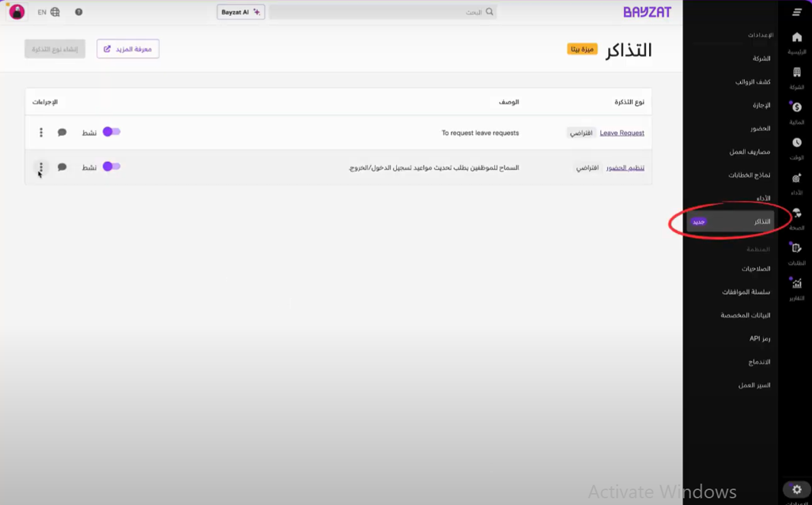Open the Leave Request ticket type link
Image resolution: width=812 pixels, height=505 pixels.
pyautogui.click(x=621, y=133)
